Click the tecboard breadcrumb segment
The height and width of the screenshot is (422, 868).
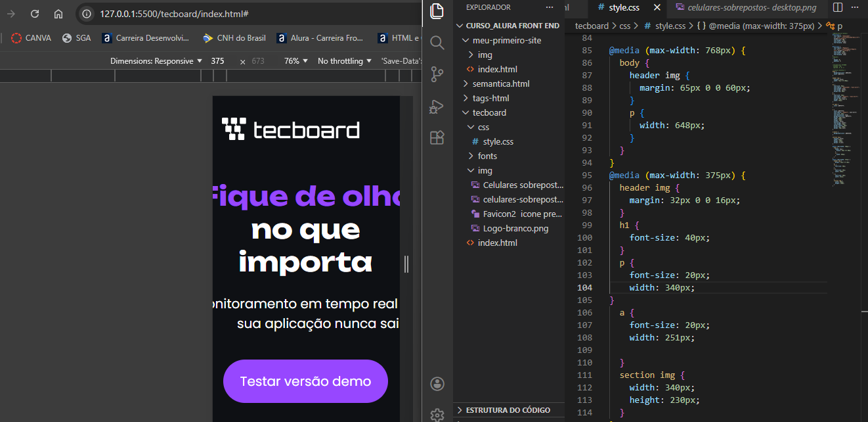(x=592, y=26)
